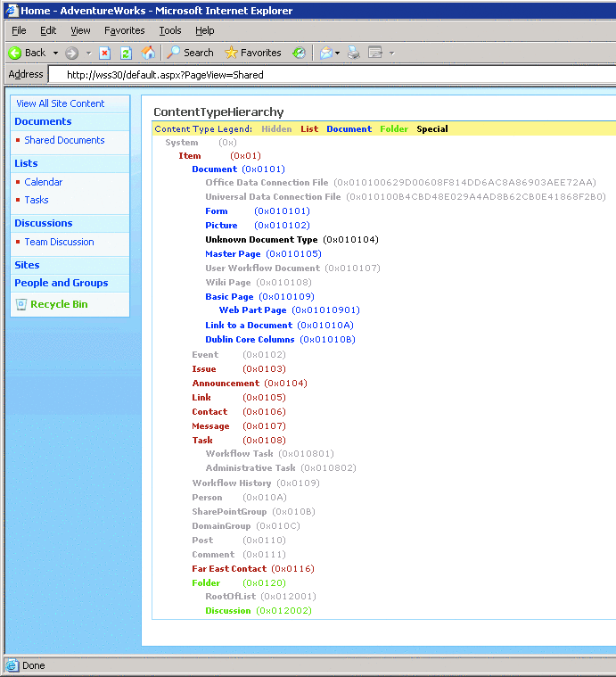Open the Recycle Bin link

[59, 304]
